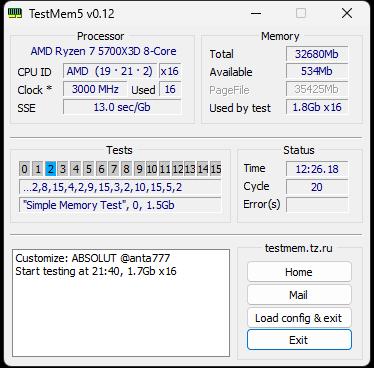Image resolution: width=374 pixels, height=368 pixels.
Task: Select test box 8
Action: tap(126, 169)
